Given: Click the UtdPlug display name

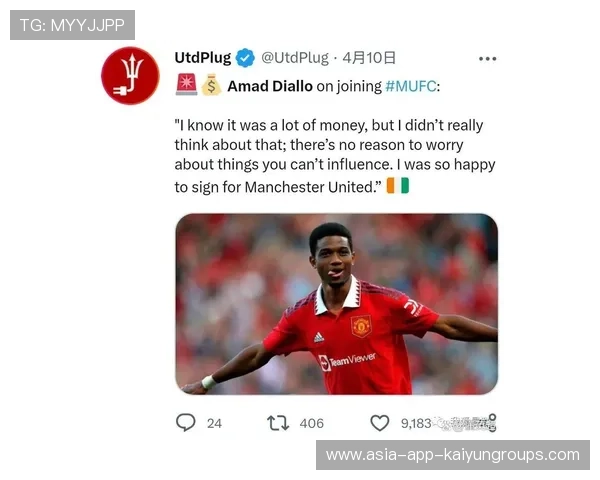Looking at the screenshot, I should (x=203, y=58).
